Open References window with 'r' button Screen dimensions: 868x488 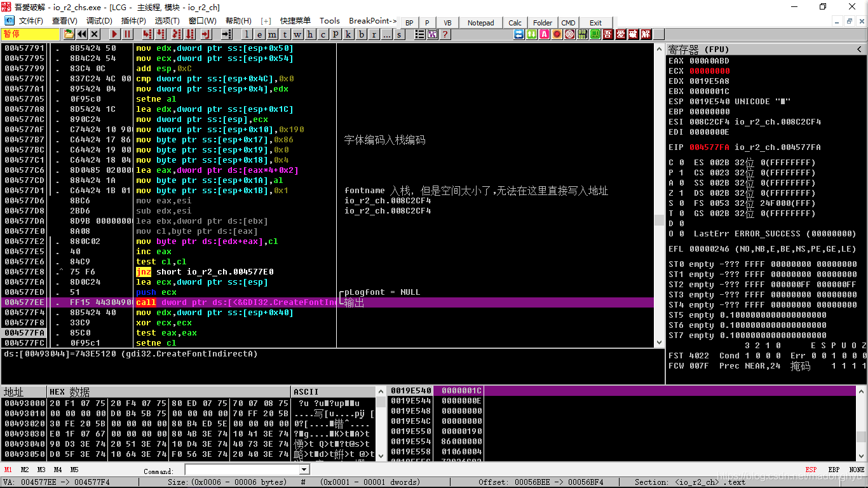pyautogui.click(x=374, y=34)
